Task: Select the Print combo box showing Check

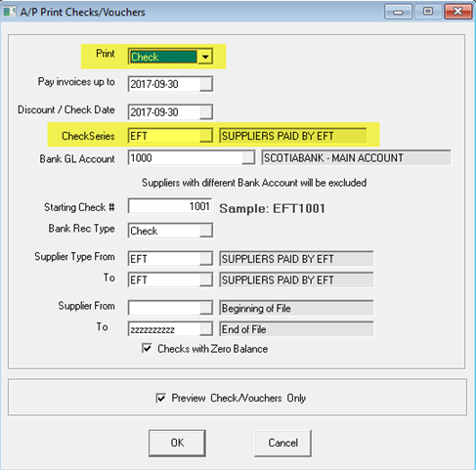Action: pyautogui.click(x=170, y=57)
